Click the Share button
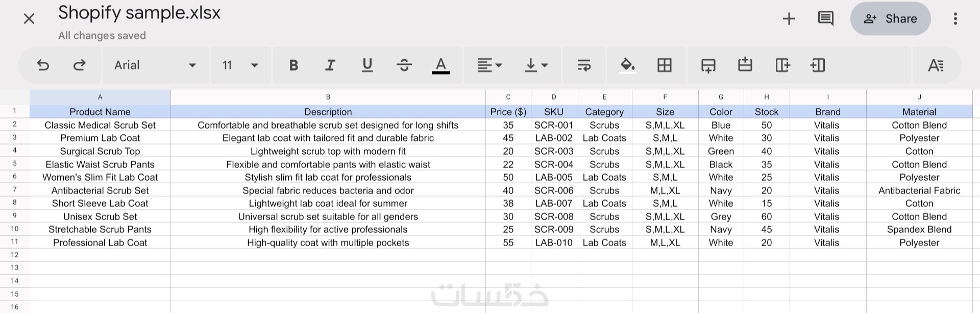This screenshot has height=313, width=980. click(x=890, y=19)
